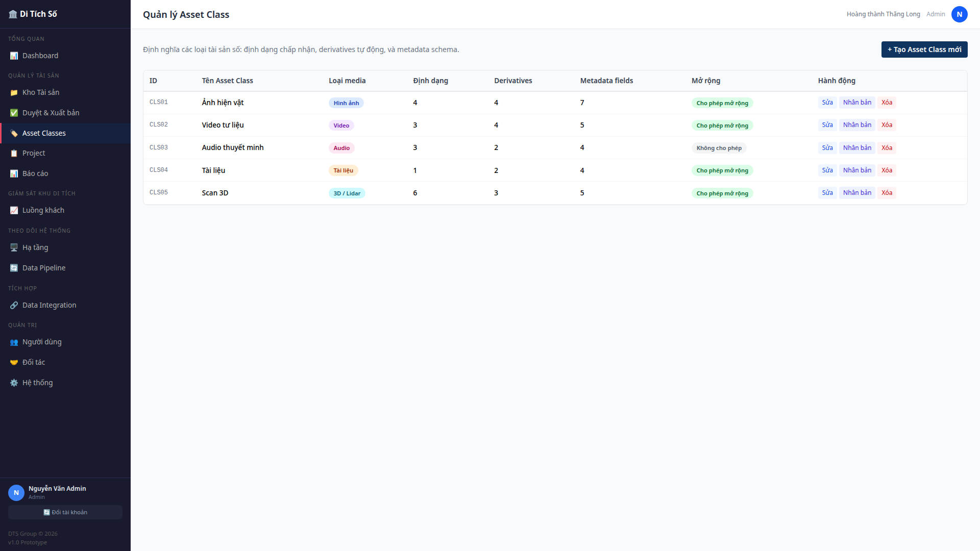Viewport: 980px width, 551px height.
Task: Click the blue N avatar at top right
Action: pyautogui.click(x=959, y=14)
